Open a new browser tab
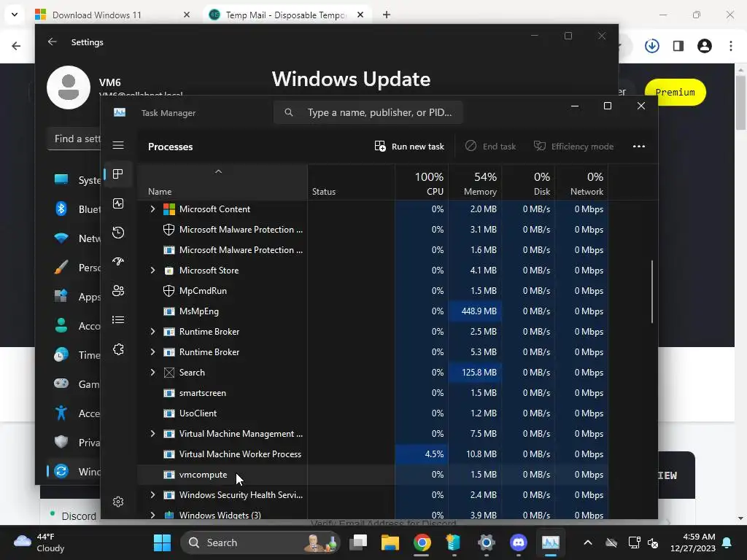Image resolution: width=747 pixels, height=560 pixels. (x=387, y=15)
